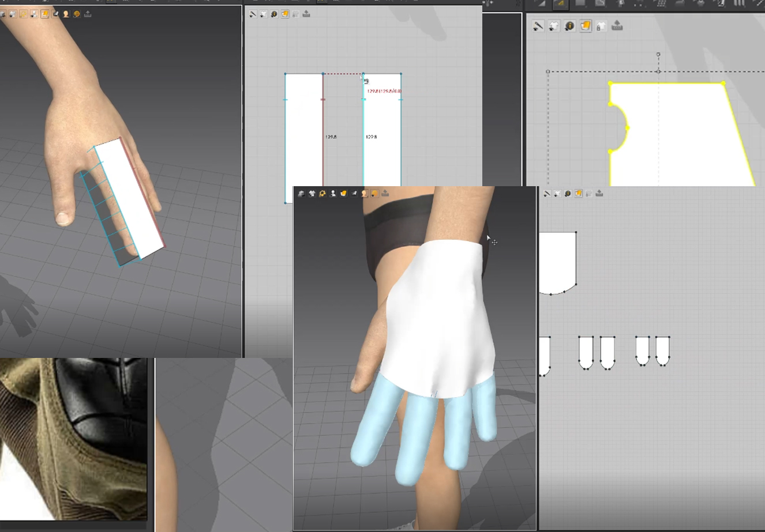This screenshot has width=765, height=532.
Task: Click the locked shirt icon in the yellow-outlined pattern window toolbar
Action: point(601,26)
